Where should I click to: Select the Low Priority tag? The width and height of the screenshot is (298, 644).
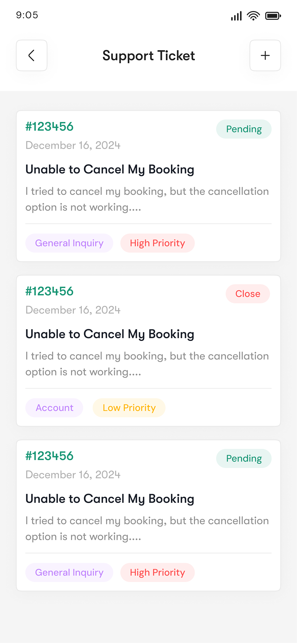pyautogui.click(x=129, y=408)
